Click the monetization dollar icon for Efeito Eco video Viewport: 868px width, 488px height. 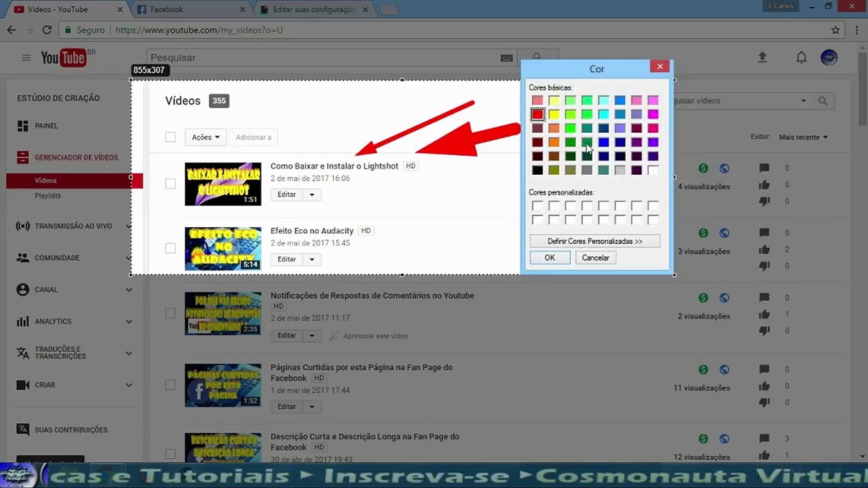click(703, 233)
